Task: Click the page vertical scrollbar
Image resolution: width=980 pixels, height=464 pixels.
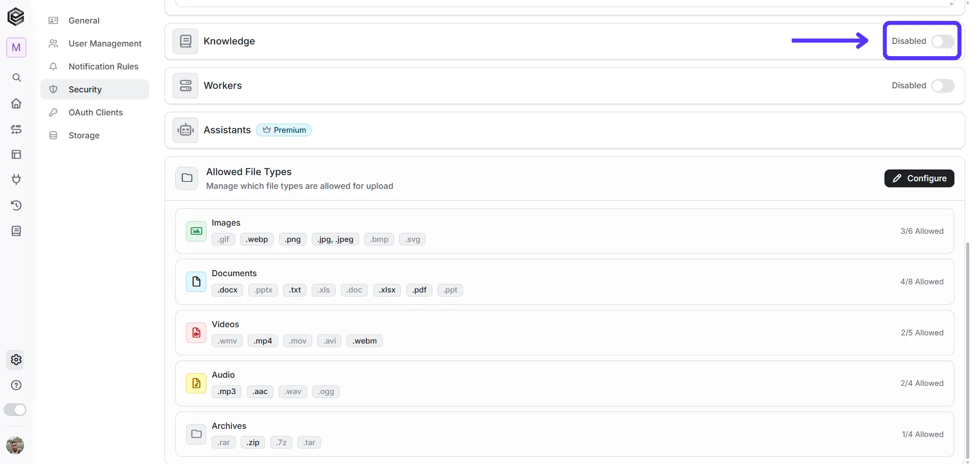Action: pos(968,351)
